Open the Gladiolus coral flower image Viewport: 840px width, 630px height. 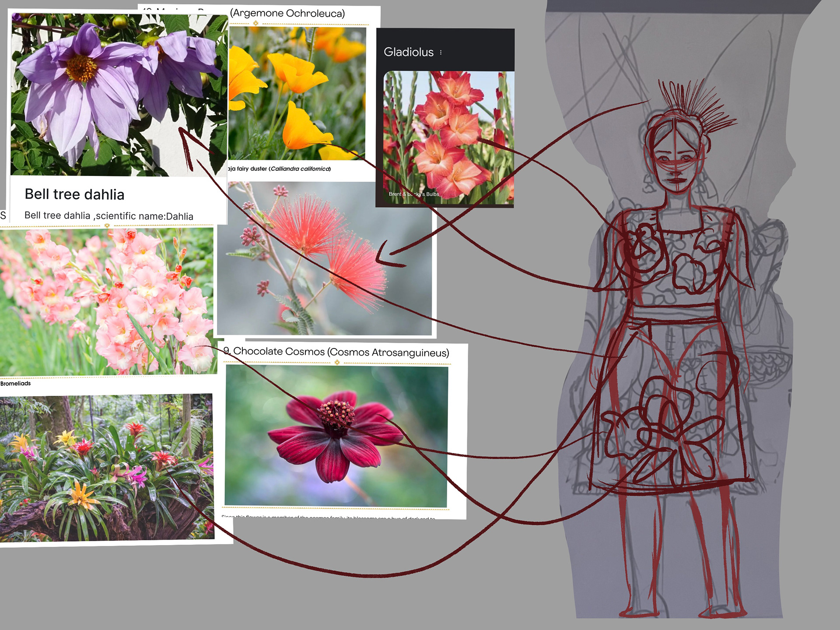tap(448, 138)
